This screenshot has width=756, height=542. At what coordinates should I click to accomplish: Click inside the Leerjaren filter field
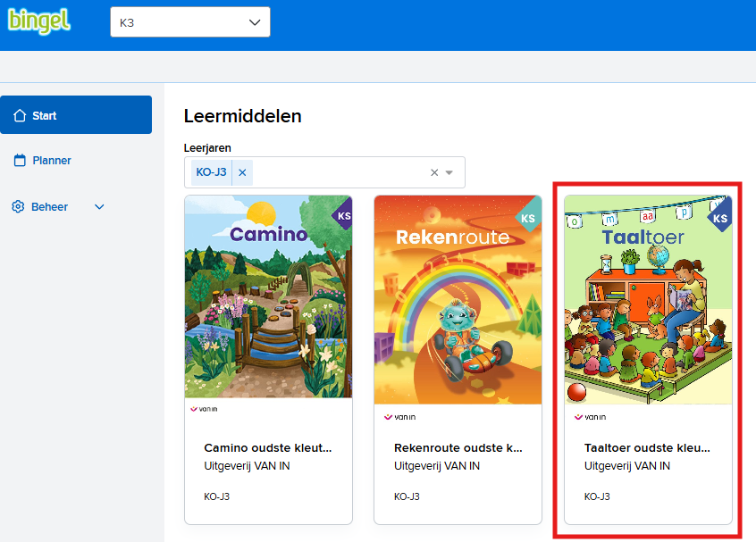click(x=324, y=172)
